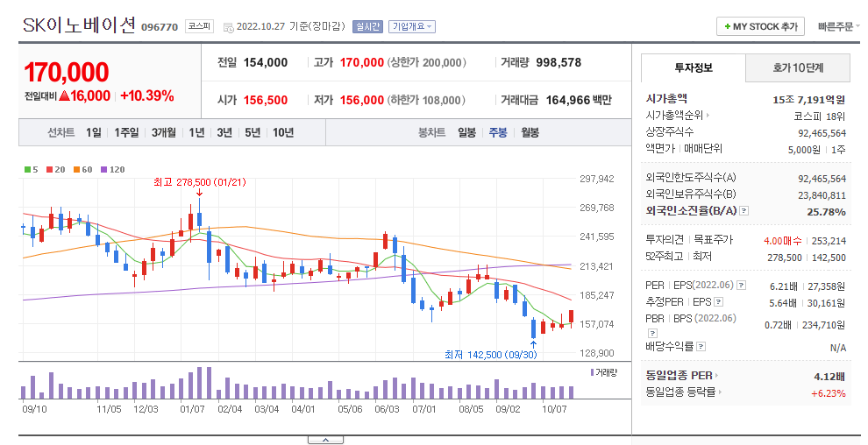Click the 코스피 market badge
The image size is (868, 445).
click(x=199, y=26)
